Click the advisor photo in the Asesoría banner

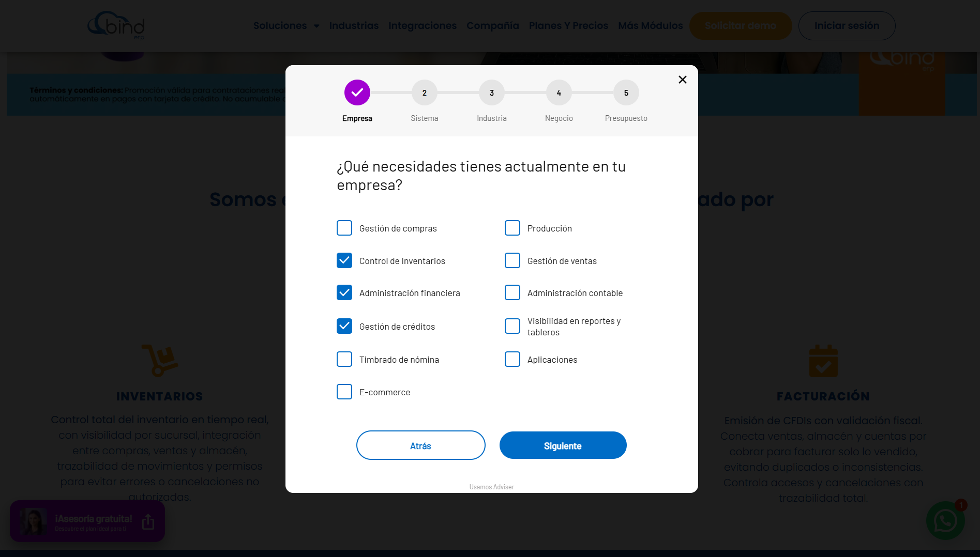click(34, 521)
